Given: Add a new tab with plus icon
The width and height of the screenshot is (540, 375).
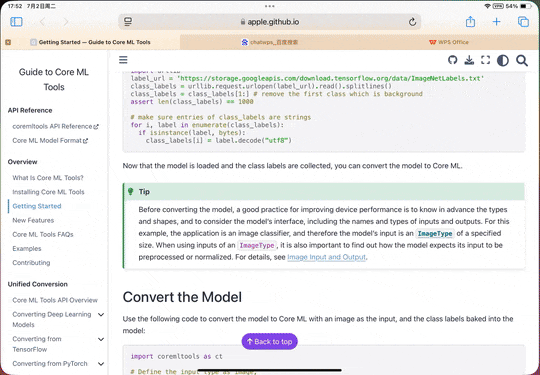Looking at the screenshot, I should pyautogui.click(x=496, y=22).
